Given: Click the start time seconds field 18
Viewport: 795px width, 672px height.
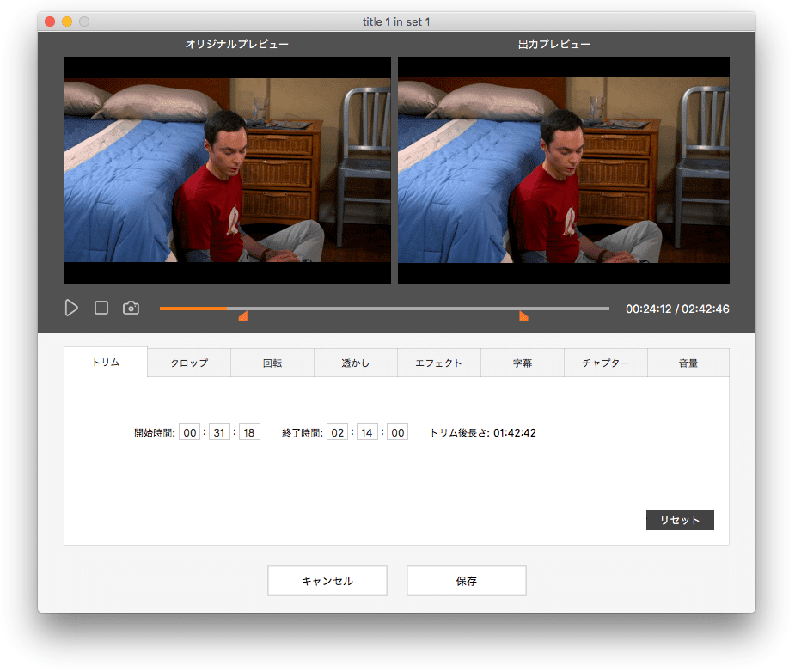Looking at the screenshot, I should point(249,432).
